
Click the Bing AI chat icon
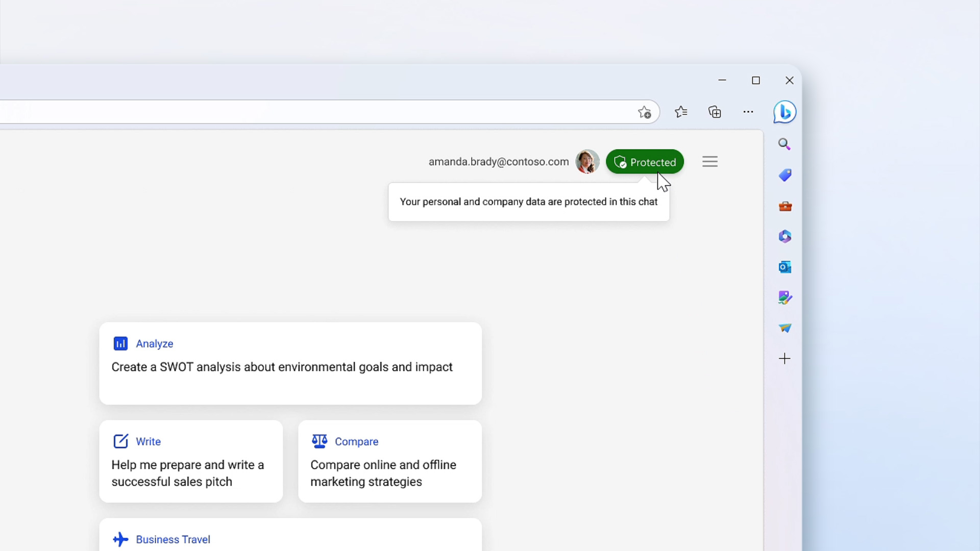pyautogui.click(x=783, y=112)
